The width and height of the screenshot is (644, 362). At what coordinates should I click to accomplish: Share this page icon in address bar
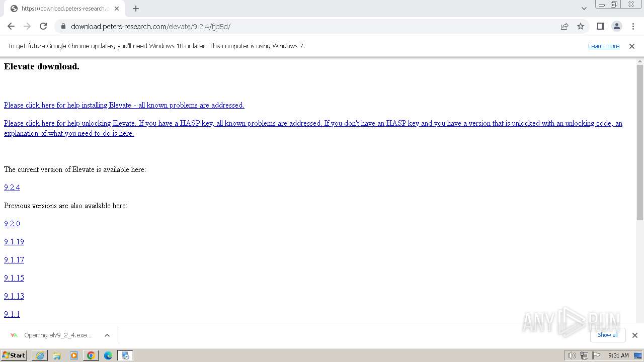pyautogui.click(x=565, y=26)
